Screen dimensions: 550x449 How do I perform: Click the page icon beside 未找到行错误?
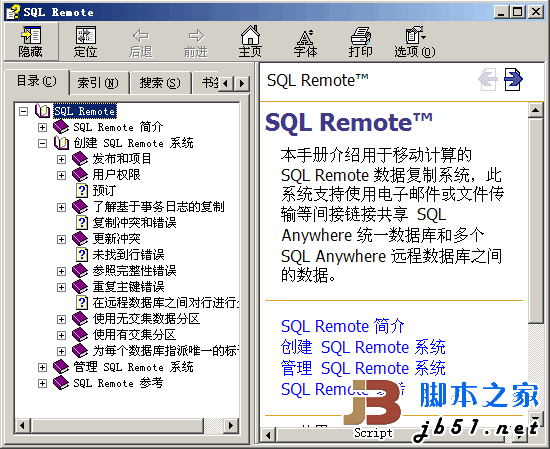(82, 255)
